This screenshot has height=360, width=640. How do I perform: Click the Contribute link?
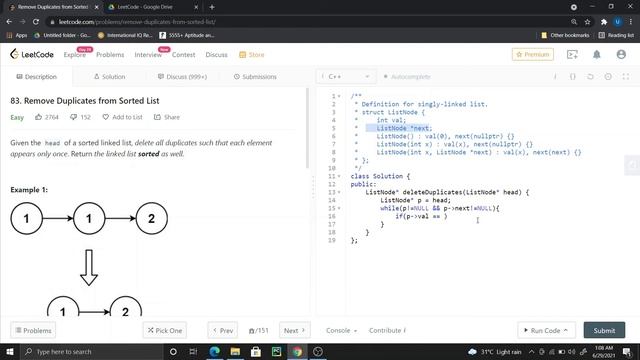[x=387, y=330]
